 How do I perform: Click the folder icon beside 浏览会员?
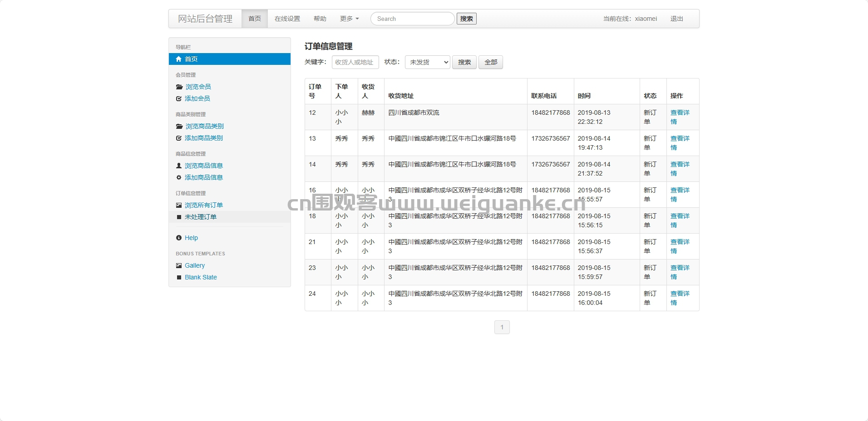179,87
